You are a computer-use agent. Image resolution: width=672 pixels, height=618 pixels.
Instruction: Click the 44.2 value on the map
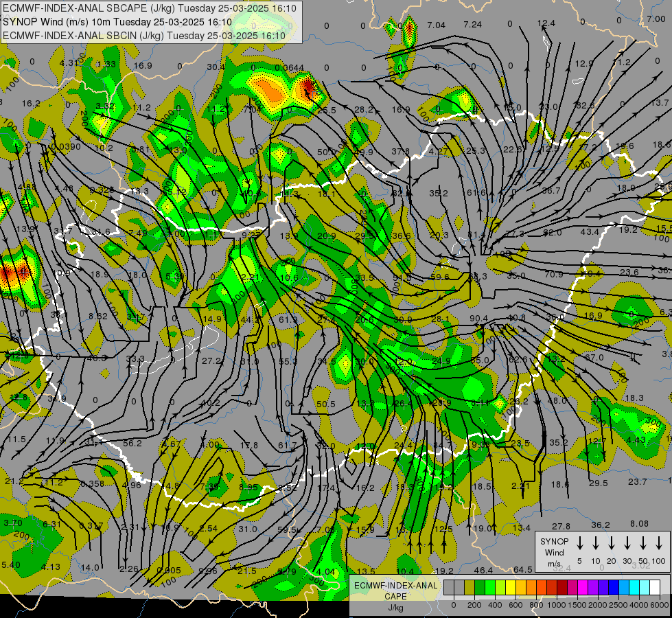point(249,319)
